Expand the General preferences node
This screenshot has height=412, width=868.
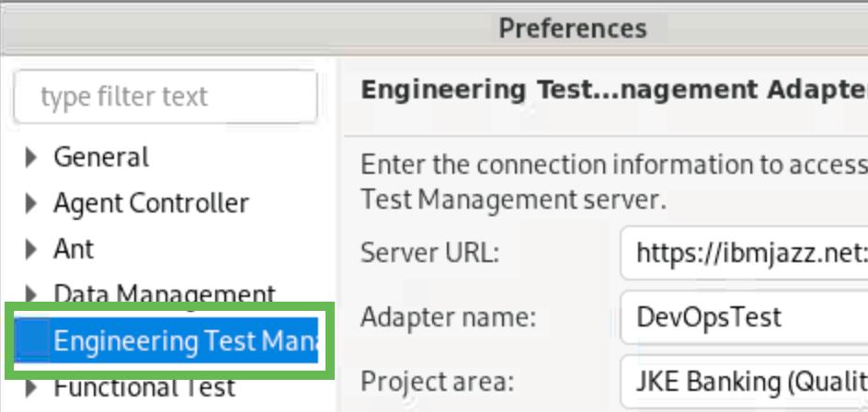point(32,157)
